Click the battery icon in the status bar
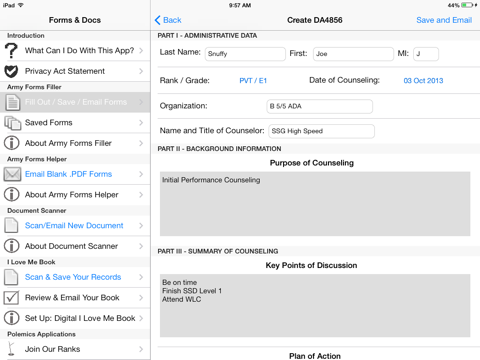The height and width of the screenshot is (360, 480). click(467, 5)
